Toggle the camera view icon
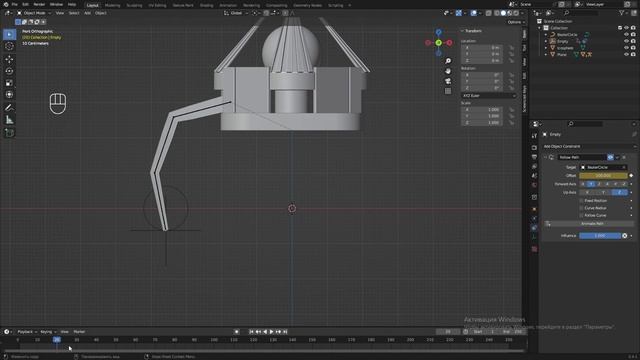The height and width of the screenshot is (360, 640). (448, 81)
